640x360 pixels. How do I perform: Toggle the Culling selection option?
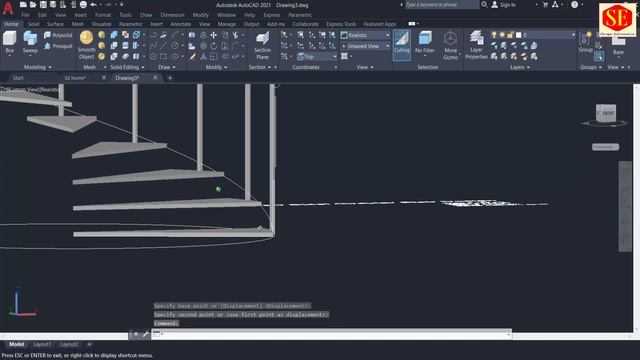tap(402, 44)
